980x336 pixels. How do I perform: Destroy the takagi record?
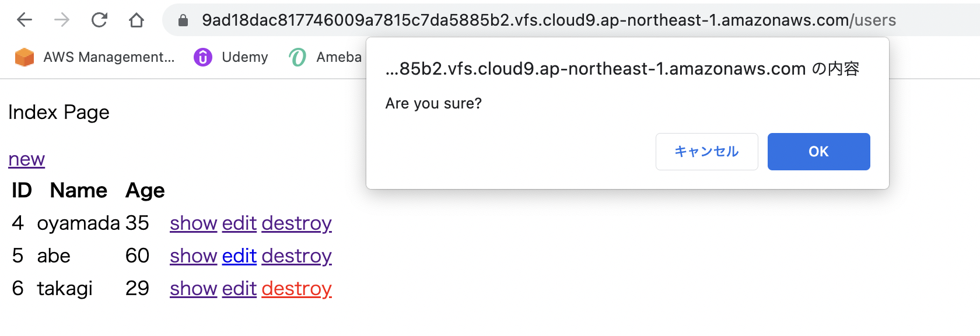296,289
